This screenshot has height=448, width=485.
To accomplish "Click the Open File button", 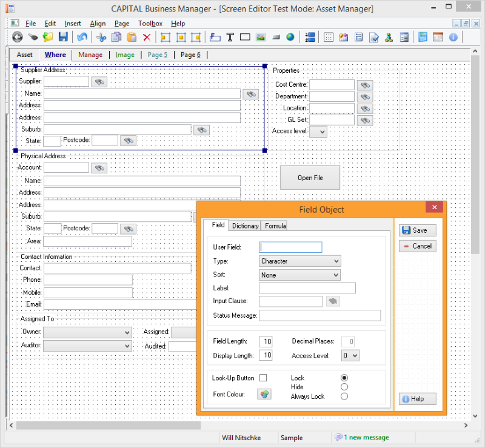I will [x=310, y=178].
